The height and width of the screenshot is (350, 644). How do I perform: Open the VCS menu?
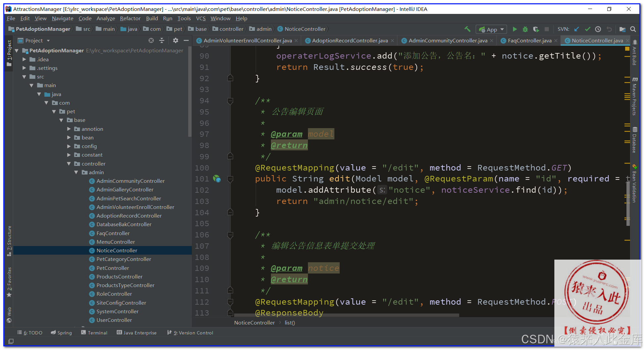coord(201,19)
